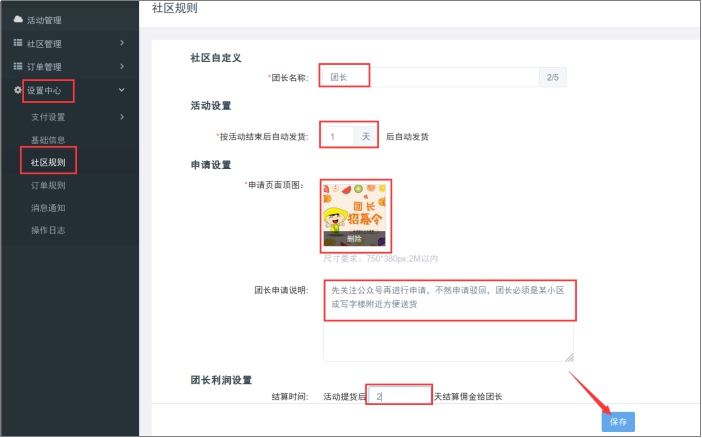
Task: Click the list icon next to 订单管理
Action: click(x=18, y=66)
